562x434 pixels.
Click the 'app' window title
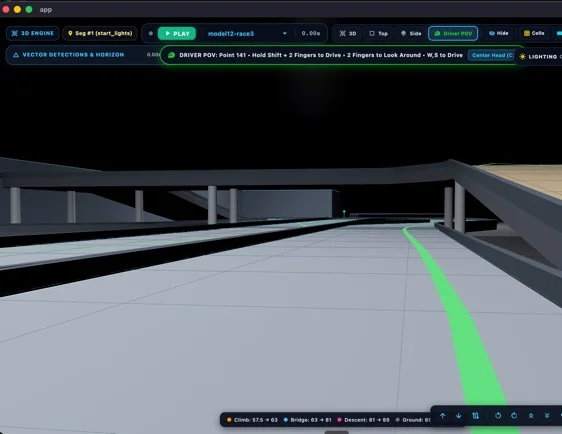[46, 10]
